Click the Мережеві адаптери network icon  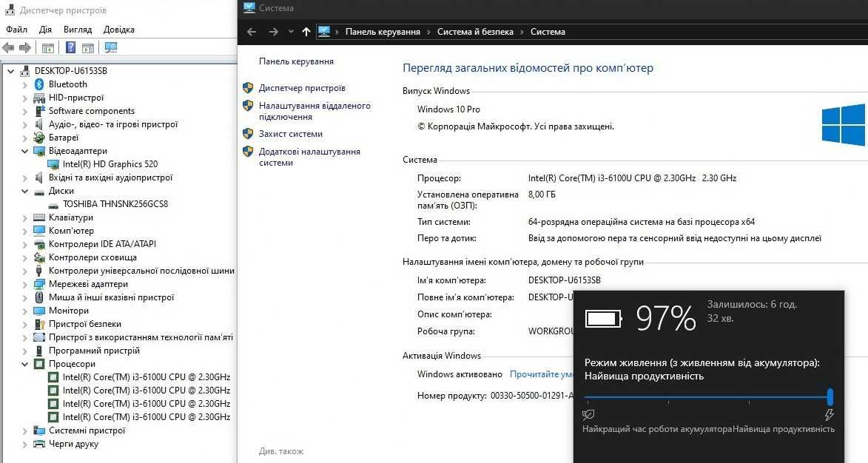coord(38,284)
